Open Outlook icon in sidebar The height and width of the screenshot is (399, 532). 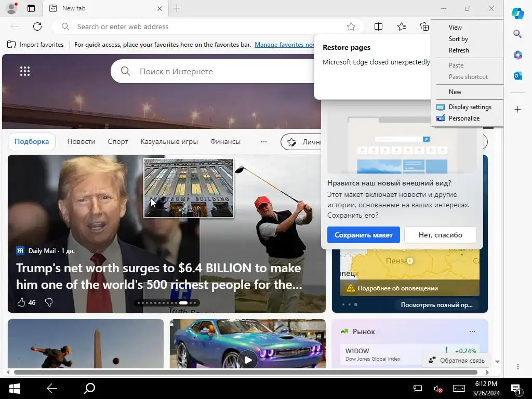tap(518, 76)
